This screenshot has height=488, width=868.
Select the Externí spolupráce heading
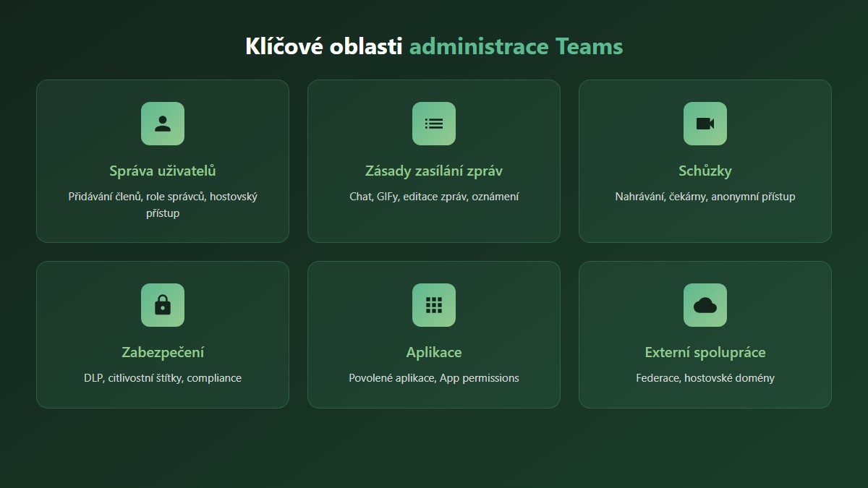pyautogui.click(x=705, y=353)
